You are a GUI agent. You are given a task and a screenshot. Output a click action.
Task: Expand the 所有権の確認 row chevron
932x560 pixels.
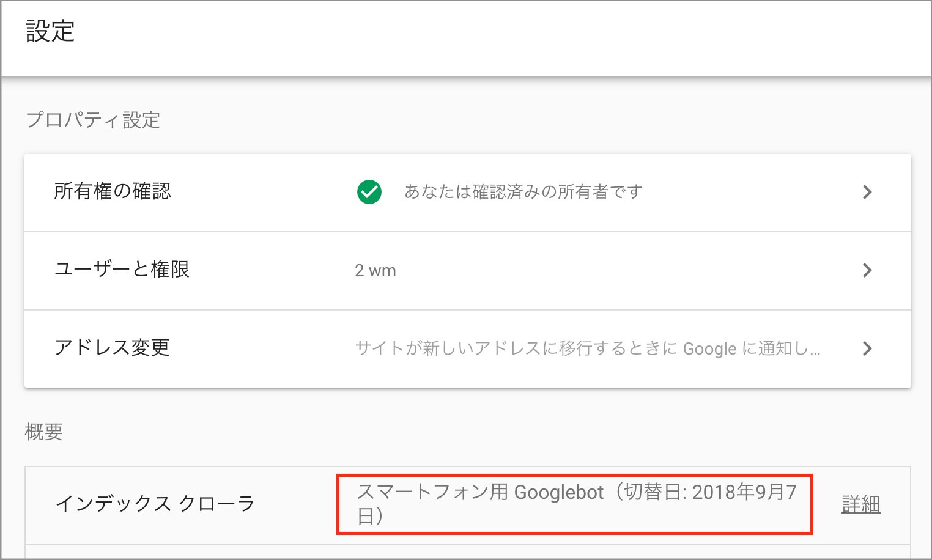pos(867,192)
